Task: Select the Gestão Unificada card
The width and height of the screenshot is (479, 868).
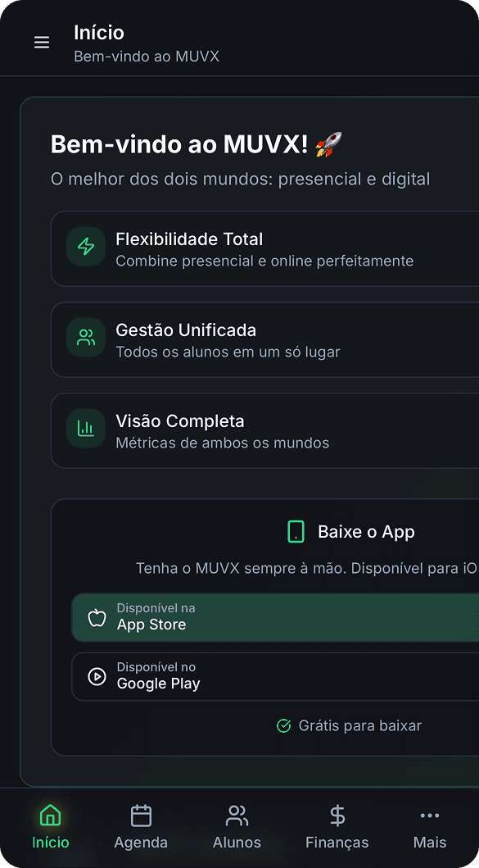Action: pos(246,339)
